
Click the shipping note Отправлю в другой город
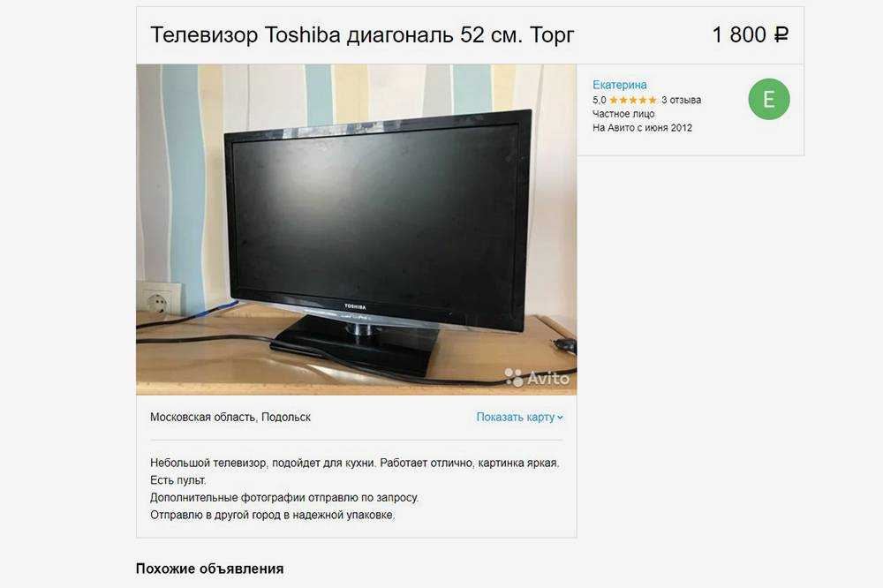point(273,515)
